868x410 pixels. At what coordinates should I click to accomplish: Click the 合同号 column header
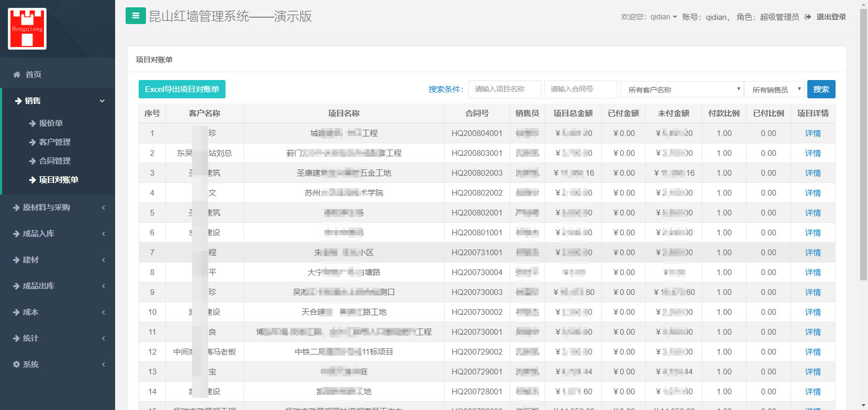coord(477,113)
